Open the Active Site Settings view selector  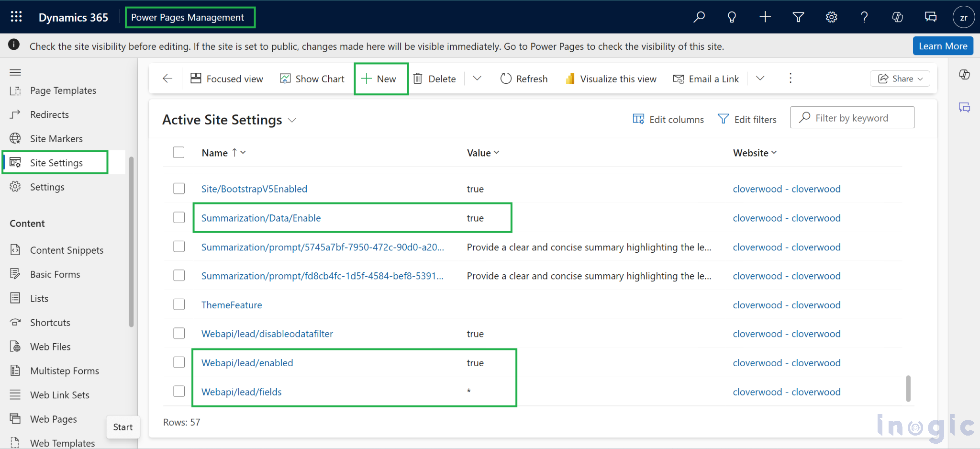[292, 120]
